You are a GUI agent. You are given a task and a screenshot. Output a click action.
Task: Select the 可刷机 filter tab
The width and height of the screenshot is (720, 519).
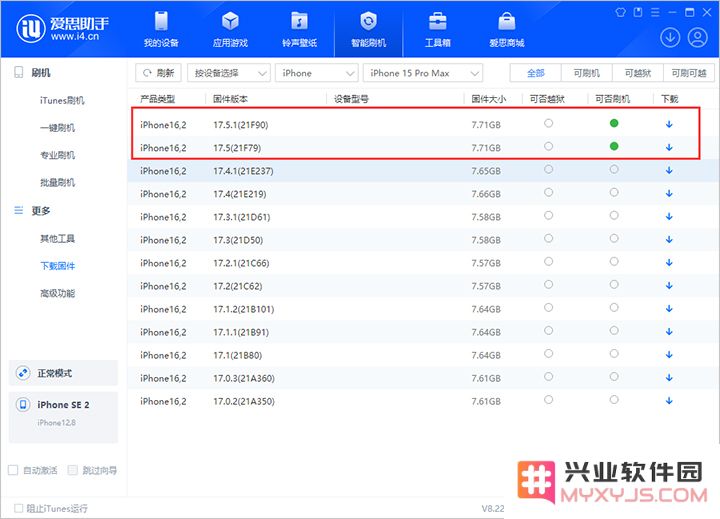tap(586, 73)
